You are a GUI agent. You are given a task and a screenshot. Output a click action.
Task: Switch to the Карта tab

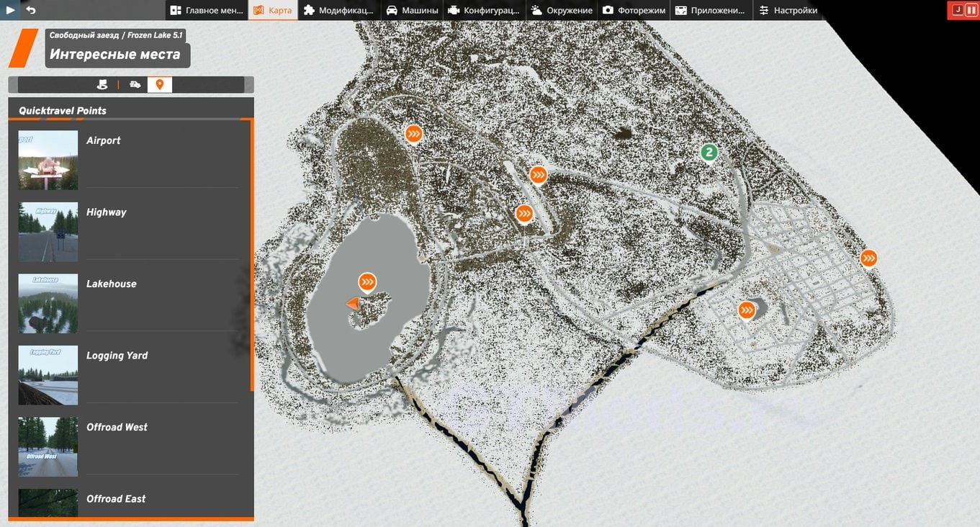pos(272,10)
